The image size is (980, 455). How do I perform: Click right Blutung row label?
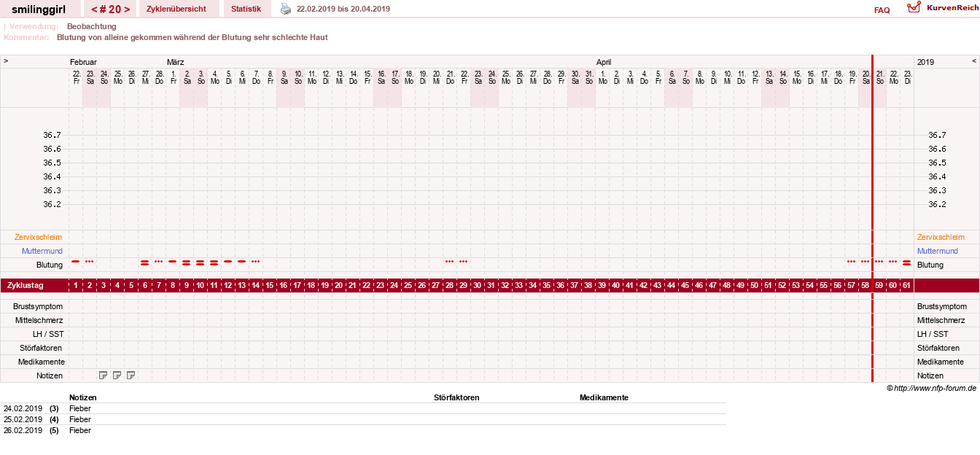(930, 265)
